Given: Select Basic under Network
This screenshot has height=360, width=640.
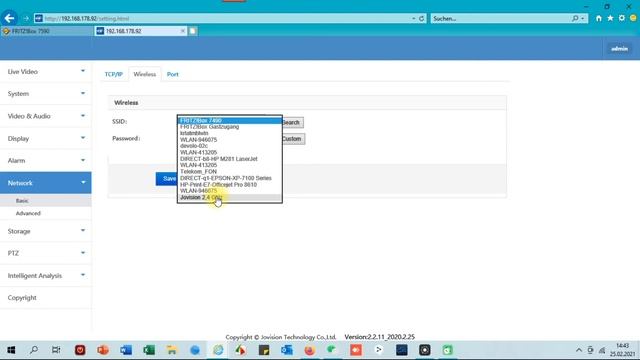Looking at the screenshot, I should (x=46, y=200).
